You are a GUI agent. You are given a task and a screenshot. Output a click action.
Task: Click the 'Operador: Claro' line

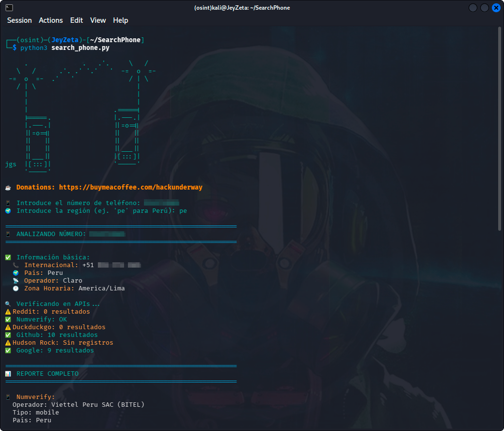[53, 281]
